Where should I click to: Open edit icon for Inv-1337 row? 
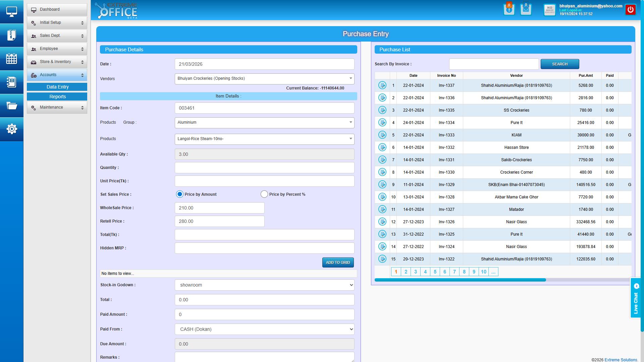click(x=382, y=85)
